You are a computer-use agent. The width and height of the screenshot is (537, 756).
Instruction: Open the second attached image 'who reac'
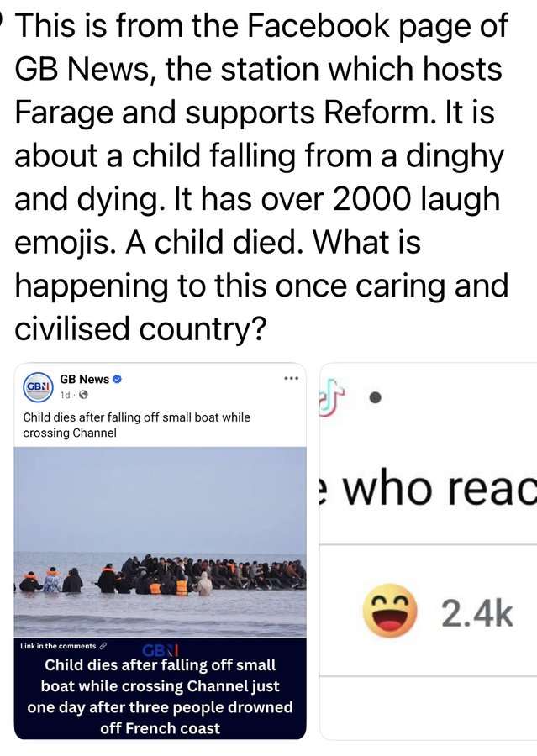point(429,551)
